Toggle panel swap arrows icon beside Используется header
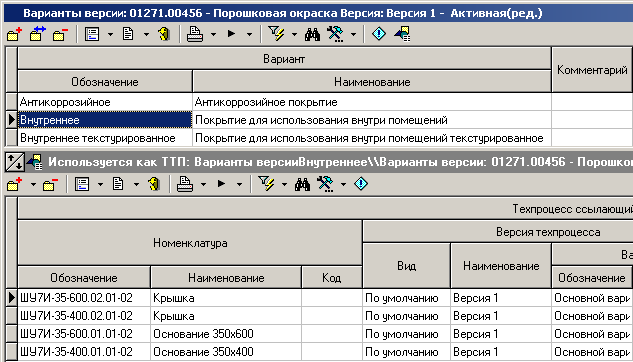Viewport: 633px width, 362px height. click(14, 162)
